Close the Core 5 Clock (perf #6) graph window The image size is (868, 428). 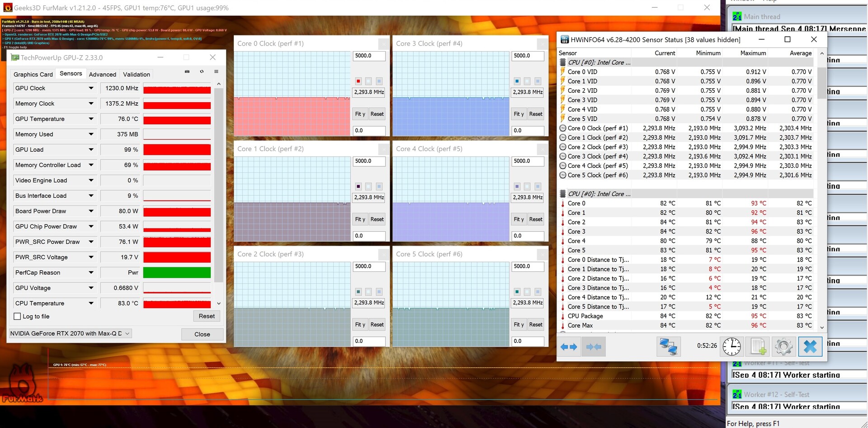[x=542, y=254]
